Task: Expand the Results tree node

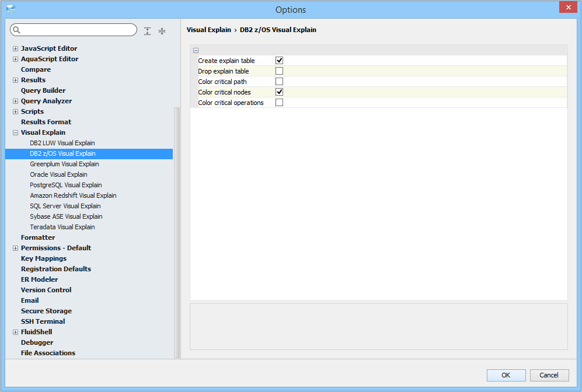Action: (x=15, y=80)
